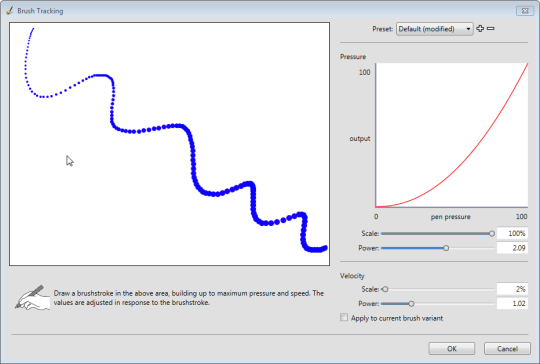
Task: Click the Velocity Power 1.02 value field
Action: coord(512,304)
